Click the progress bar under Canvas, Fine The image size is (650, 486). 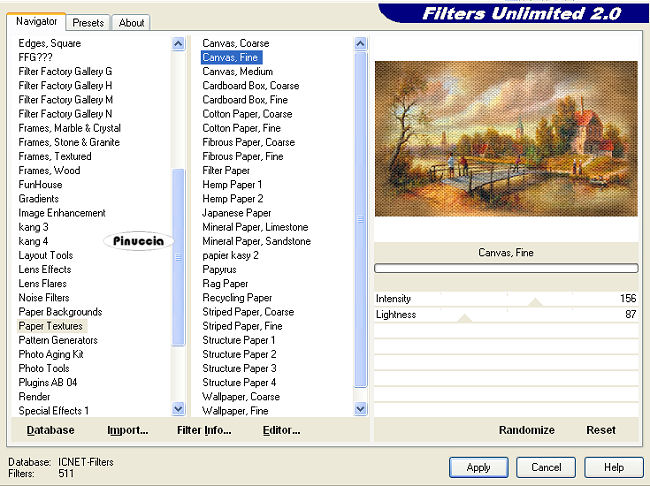[x=506, y=268]
